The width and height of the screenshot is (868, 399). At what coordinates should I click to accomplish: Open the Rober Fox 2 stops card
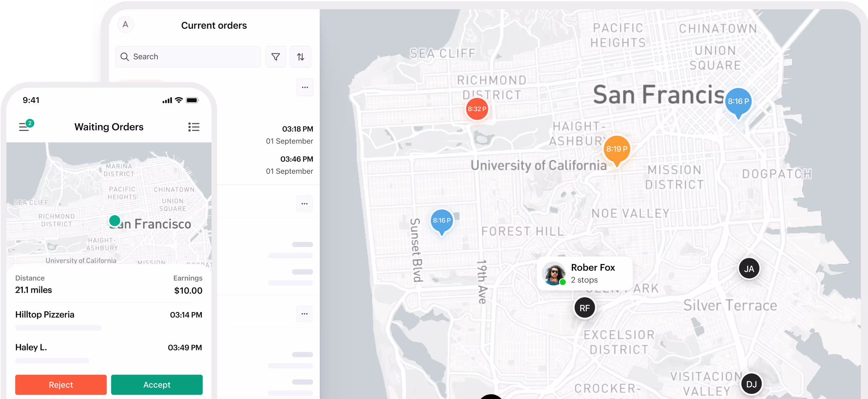point(585,274)
